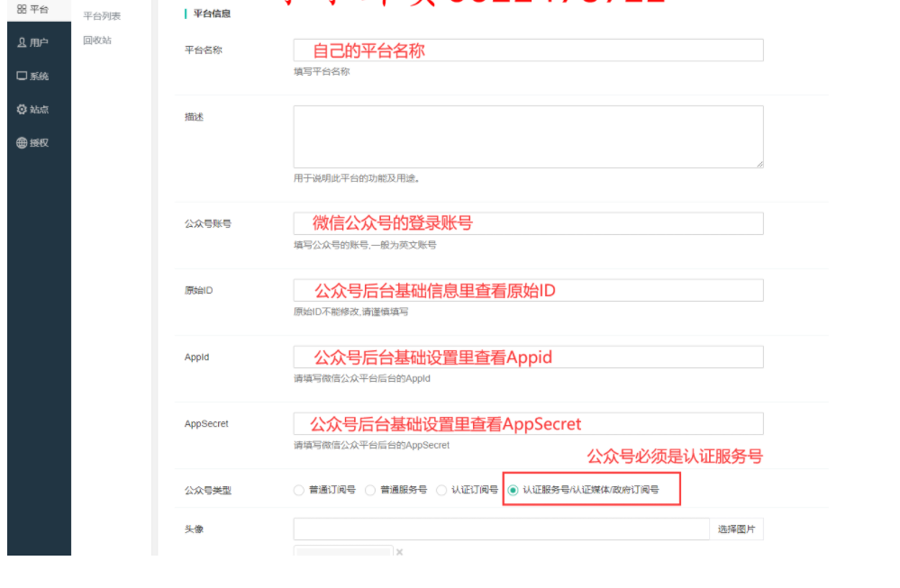The image size is (900, 588).
Task: Select the 普通订阅号 radio option
Action: [x=298, y=490]
